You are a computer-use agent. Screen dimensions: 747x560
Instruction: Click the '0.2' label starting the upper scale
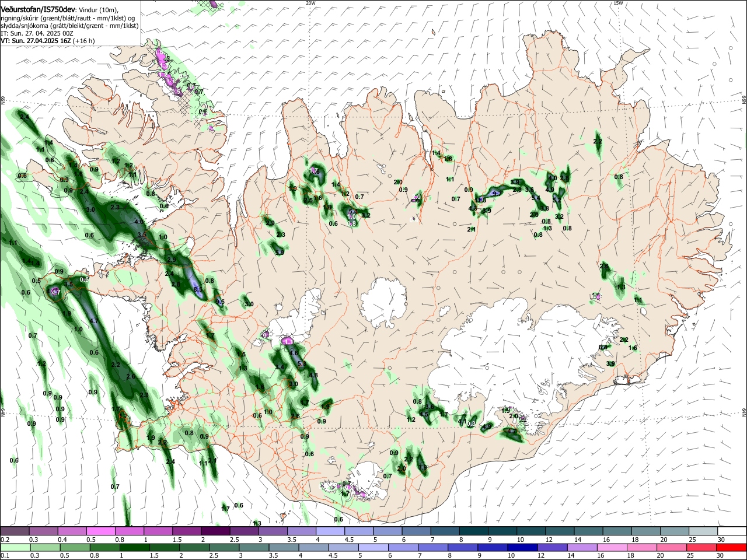click(x=5, y=540)
